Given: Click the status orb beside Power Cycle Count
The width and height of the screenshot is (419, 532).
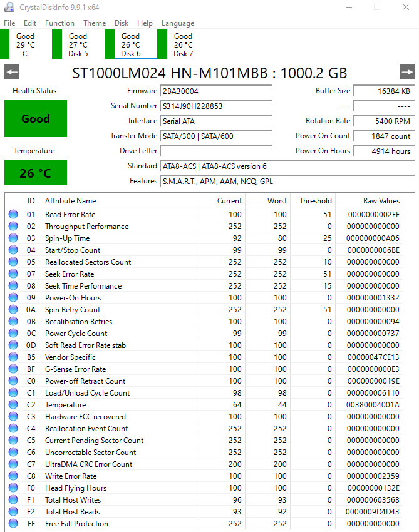Looking at the screenshot, I should coord(13,333).
